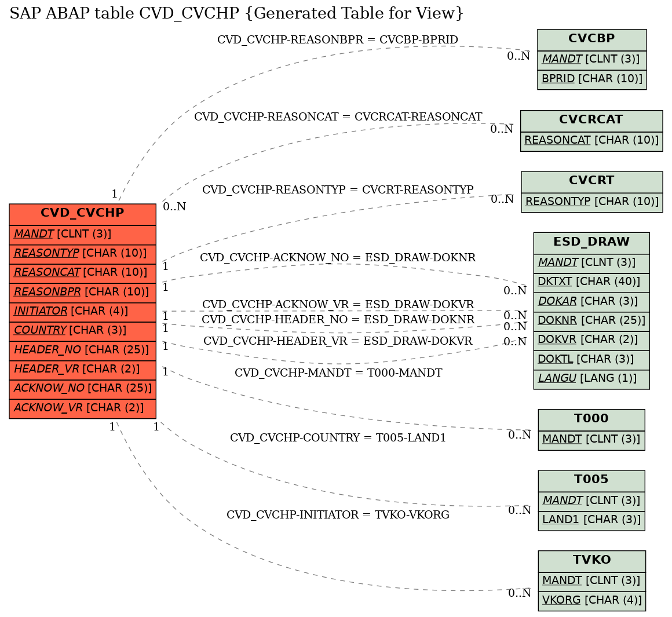Click relation label MANDT = T000-MANDT
The height and width of the screenshot is (617, 672).
coord(338,373)
